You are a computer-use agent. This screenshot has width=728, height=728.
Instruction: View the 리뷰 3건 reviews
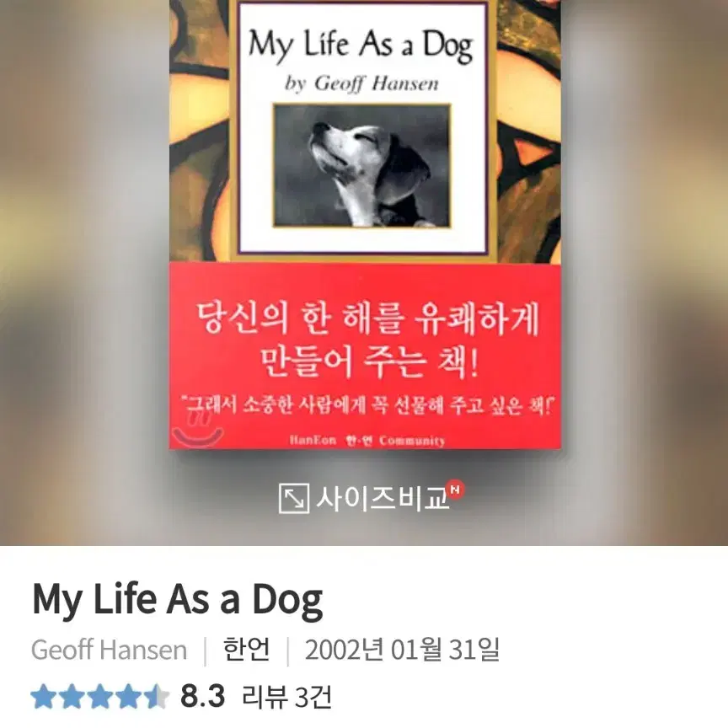[286, 697]
